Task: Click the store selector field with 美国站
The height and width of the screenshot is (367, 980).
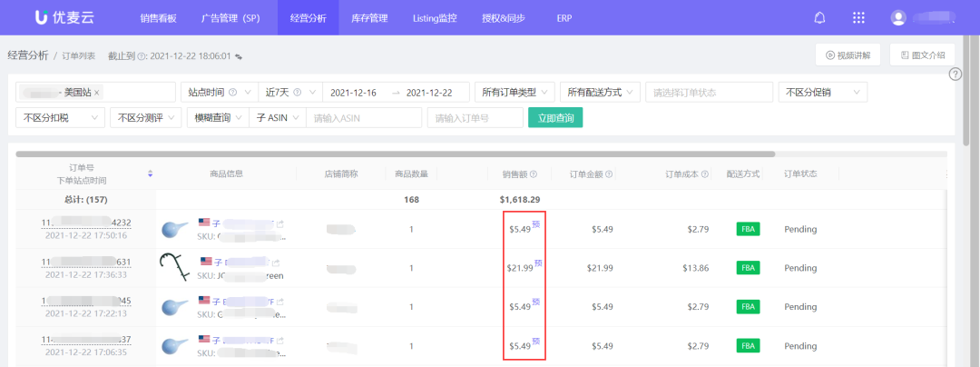Action: [95, 93]
